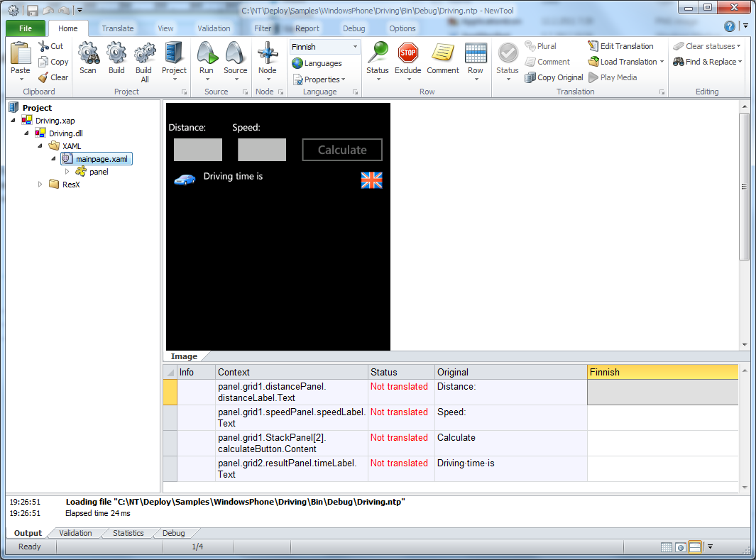Image resolution: width=756 pixels, height=560 pixels.
Task: Open the Debug bottom tab
Action: click(174, 533)
